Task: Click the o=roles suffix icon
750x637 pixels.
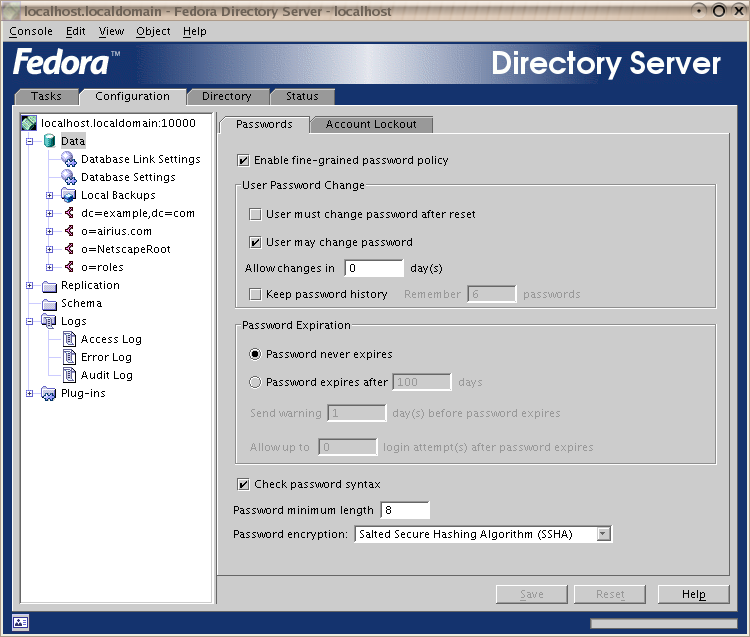Action: coord(69,267)
